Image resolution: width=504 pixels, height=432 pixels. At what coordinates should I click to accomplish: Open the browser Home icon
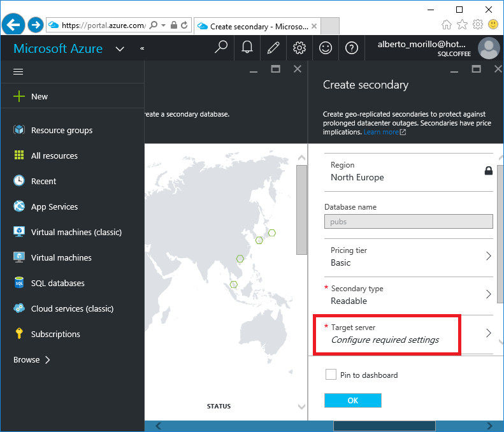447,24
